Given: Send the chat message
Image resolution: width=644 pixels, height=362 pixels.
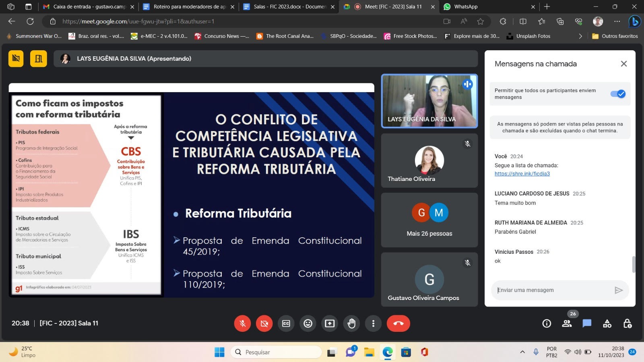Looking at the screenshot, I should tap(619, 290).
